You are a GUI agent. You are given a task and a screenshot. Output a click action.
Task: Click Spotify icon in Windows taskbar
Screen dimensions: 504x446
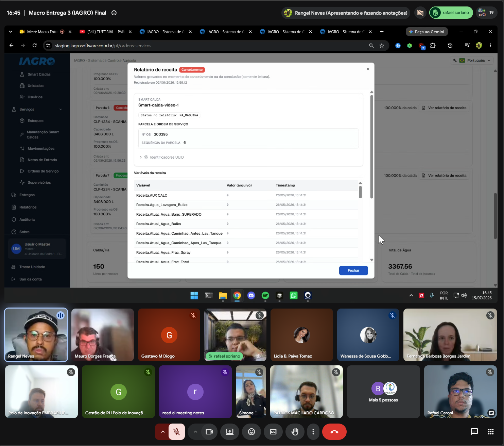click(x=265, y=296)
